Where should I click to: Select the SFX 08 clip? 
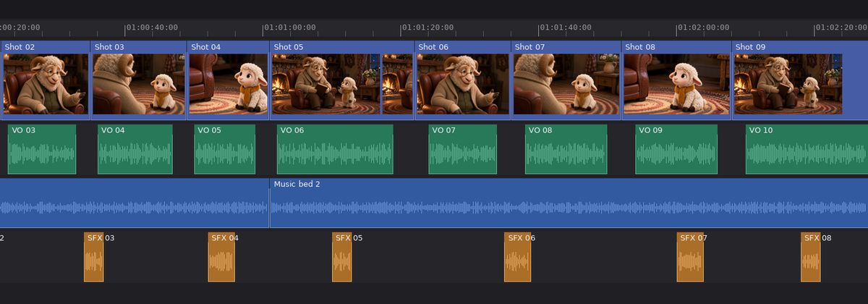click(811, 257)
